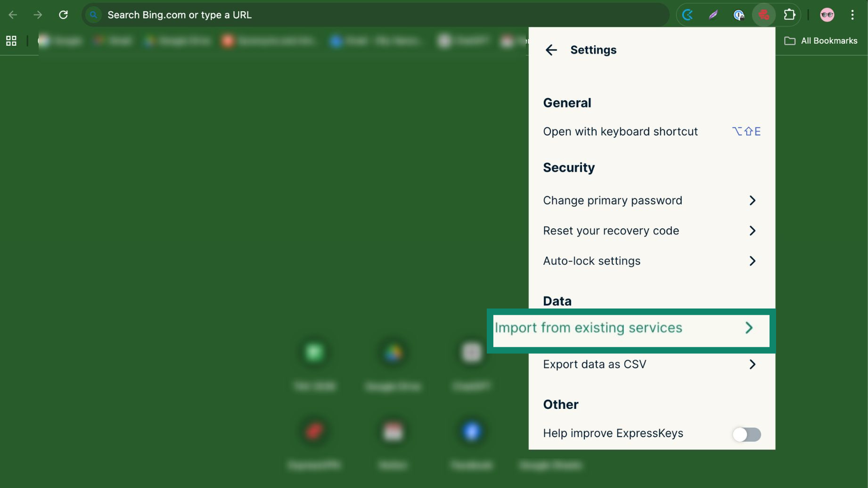Click the back arrow in Settings header
The width and height of the screenshot is (868, 488).
coord(551,50)
